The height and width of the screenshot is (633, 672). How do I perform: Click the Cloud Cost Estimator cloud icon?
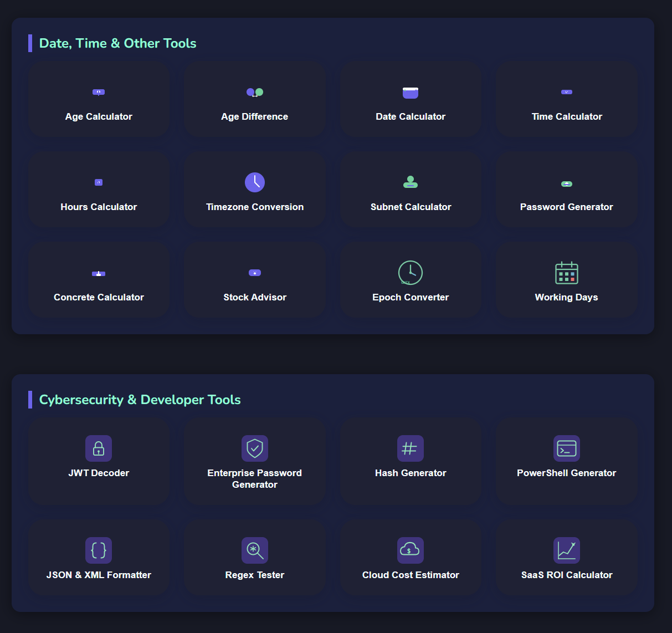click(410, 550)
